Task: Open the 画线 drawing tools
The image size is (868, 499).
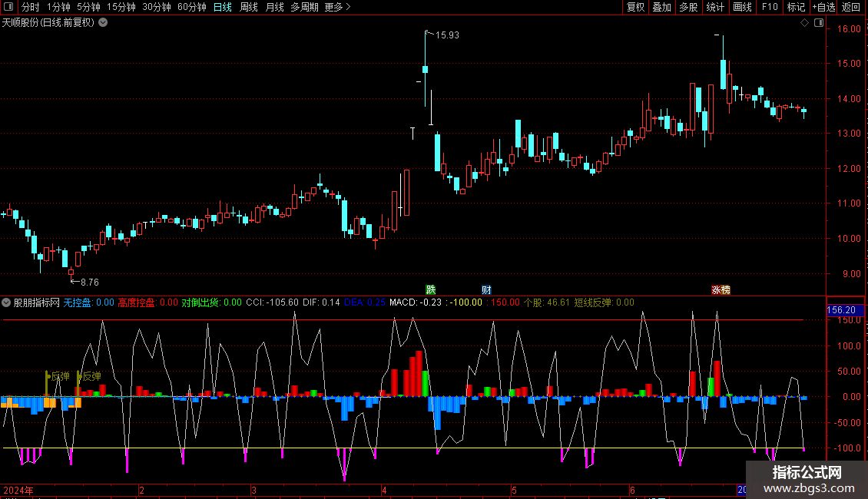Action: (742, 7)
